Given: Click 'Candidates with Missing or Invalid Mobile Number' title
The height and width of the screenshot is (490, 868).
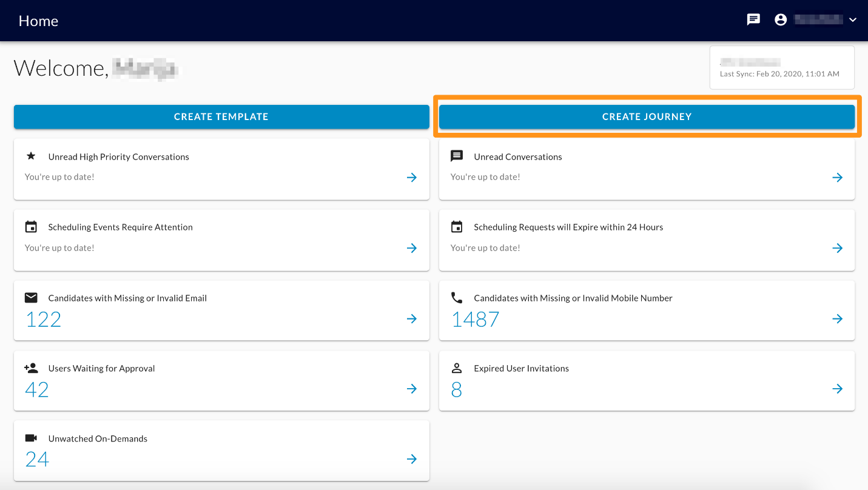Looking at the screenshot, I should pyautogui.click(x=573, y=298).
